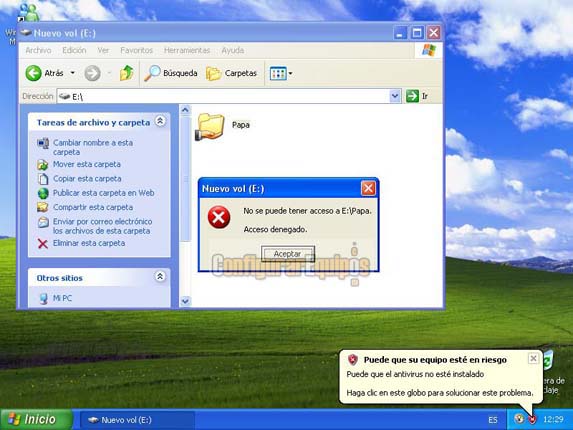
Task: Click the task pane scrollbar thumb
Action: click(185, 179)
